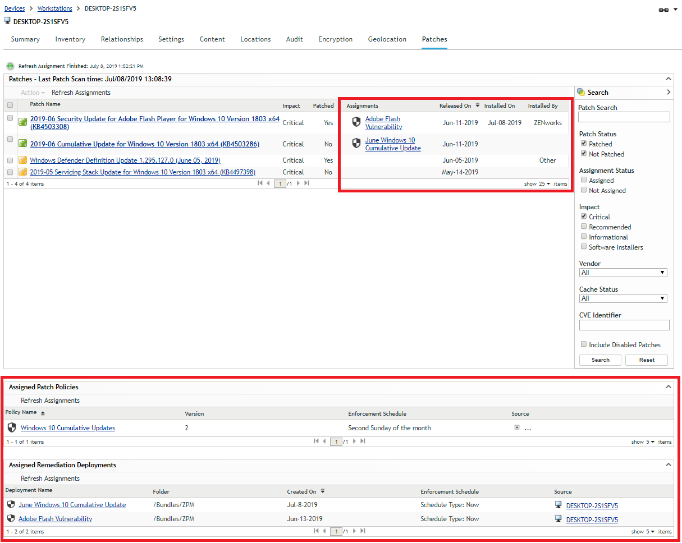Click shield icon beside June Windows 10 assignment
Screen dimensions: 682x543
pyautogui.click(x=356, y=143)
